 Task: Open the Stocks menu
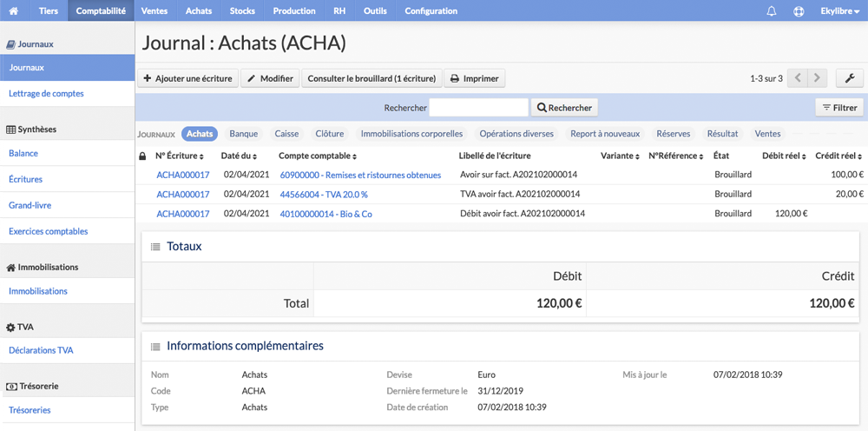pyautogui.click(x=242, y=11)
